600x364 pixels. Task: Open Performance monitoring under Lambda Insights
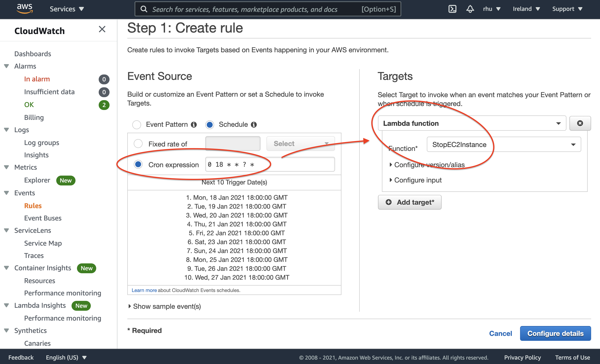pyautogui.click(x=63, y=318)
